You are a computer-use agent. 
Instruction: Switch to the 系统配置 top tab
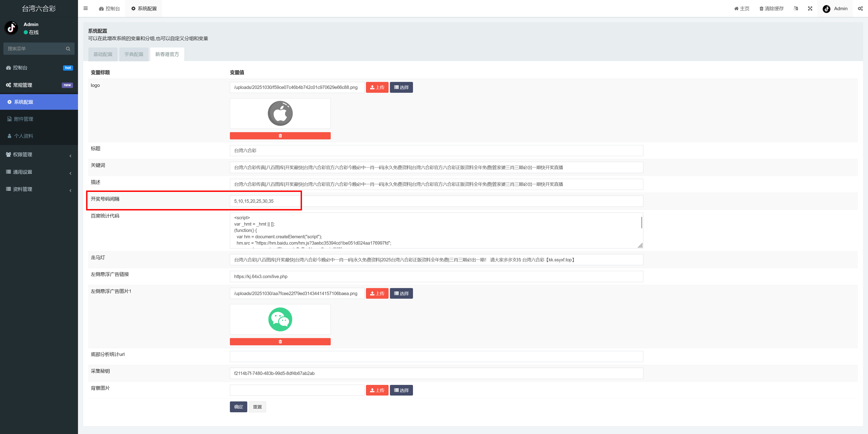point(144,8)
